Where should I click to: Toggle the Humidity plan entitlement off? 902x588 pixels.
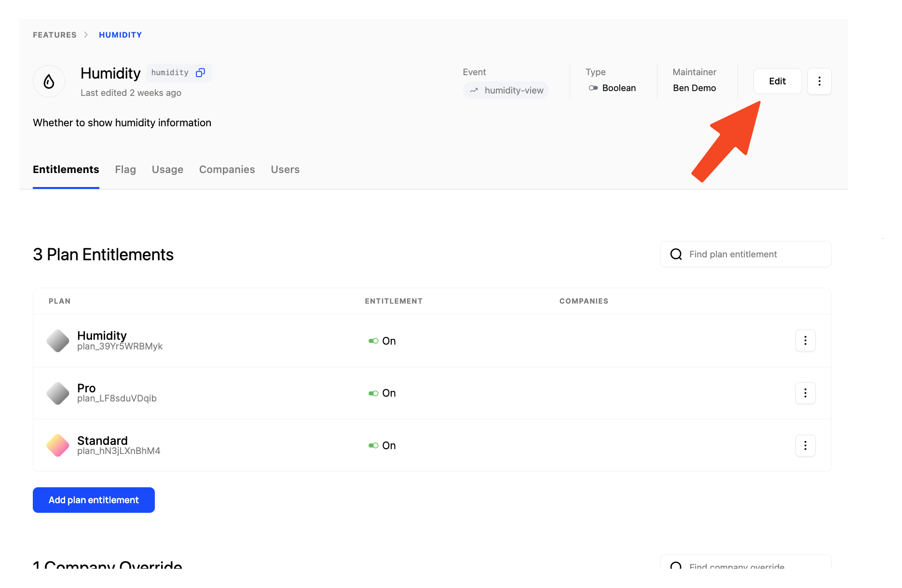point(372,341)
